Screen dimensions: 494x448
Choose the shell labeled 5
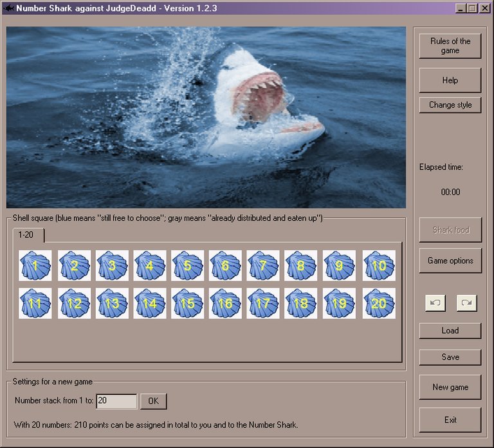188,265
